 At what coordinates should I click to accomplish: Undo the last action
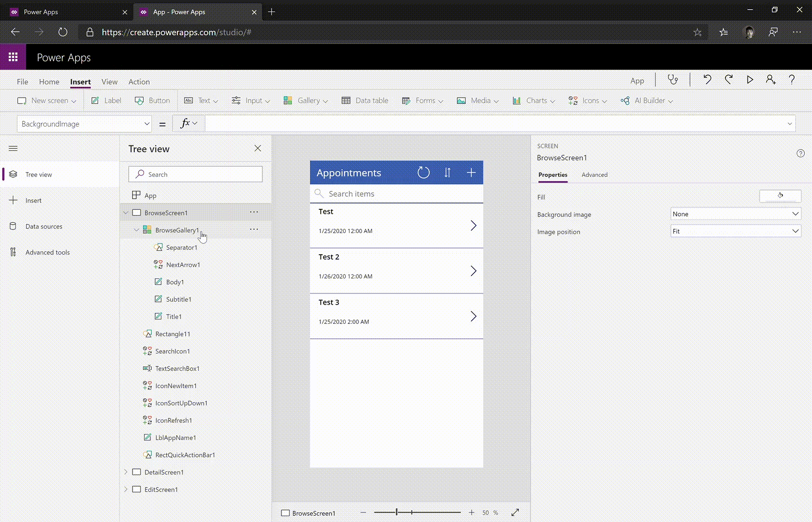point(707,80)
